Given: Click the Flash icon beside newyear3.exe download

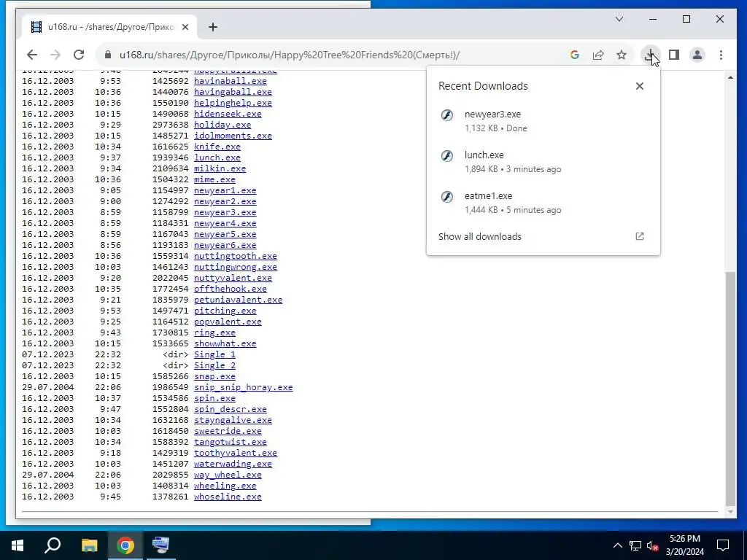Looking at the screenshot, I should [x=447, y=114].
